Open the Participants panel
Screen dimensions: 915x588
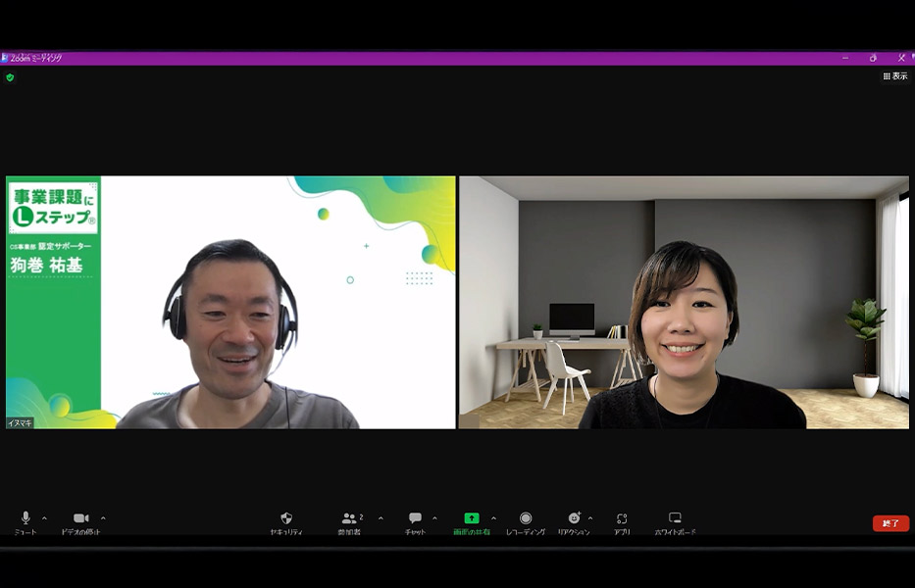tap(349, 518)
